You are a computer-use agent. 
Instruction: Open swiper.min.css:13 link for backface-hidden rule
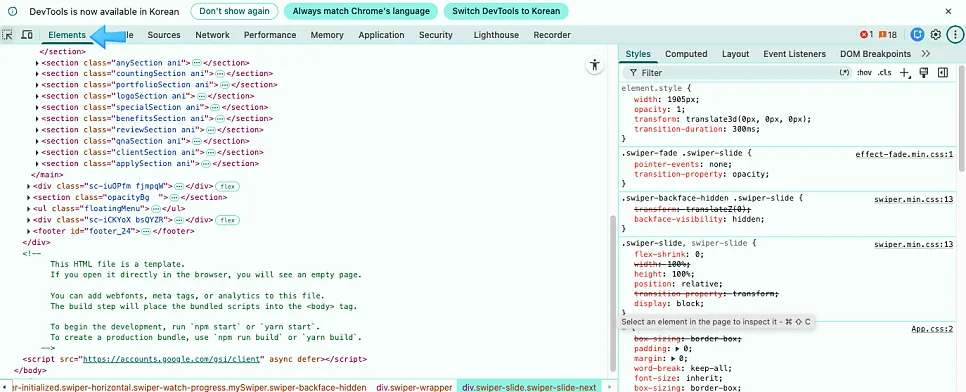(914, 199)
